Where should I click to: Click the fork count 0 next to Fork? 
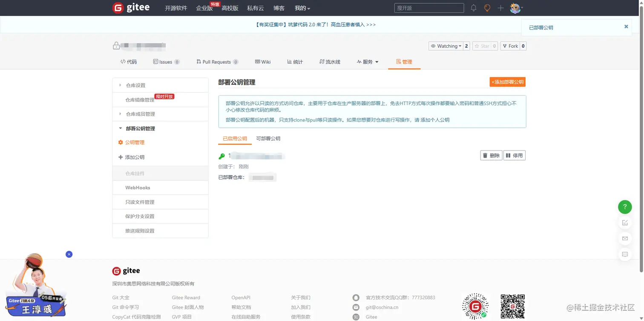coord(523,46)
